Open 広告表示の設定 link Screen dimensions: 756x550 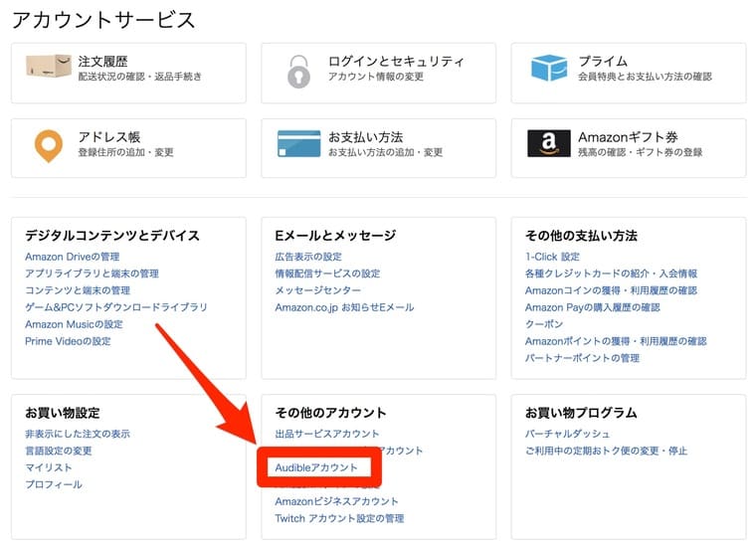coord(308,257)
